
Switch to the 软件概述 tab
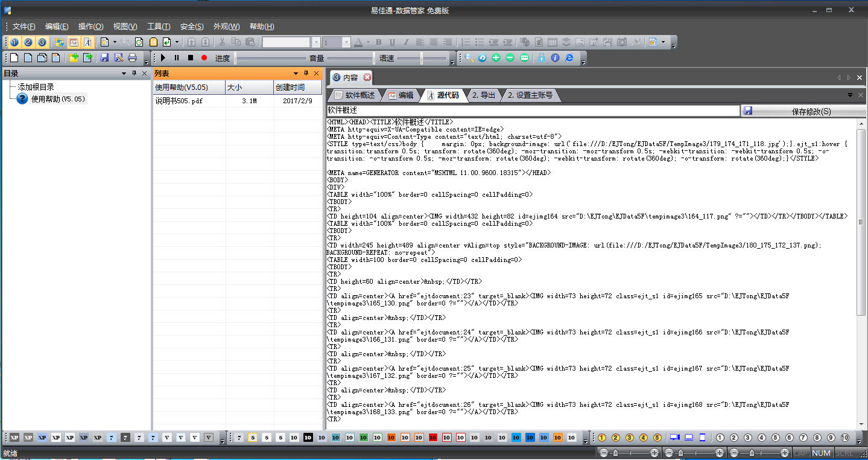354,95
